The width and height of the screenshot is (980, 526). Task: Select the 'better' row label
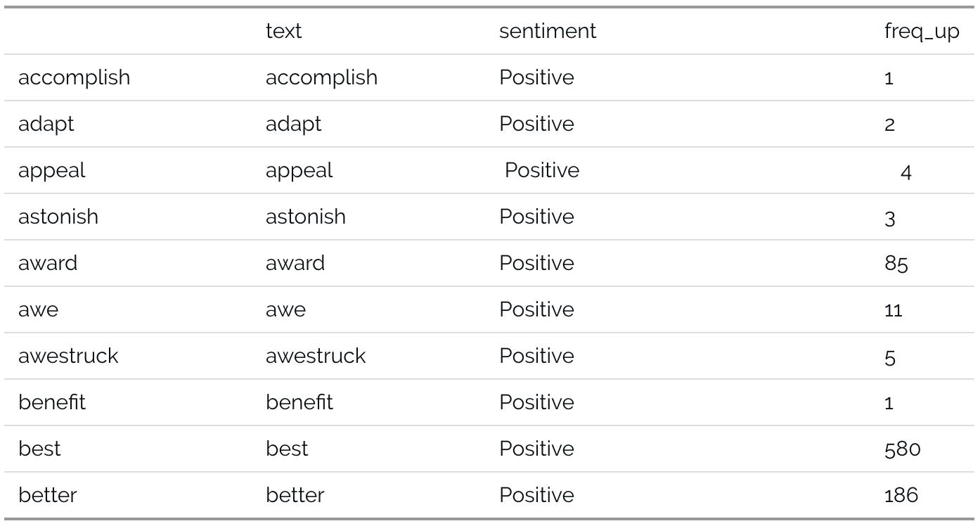47,495
